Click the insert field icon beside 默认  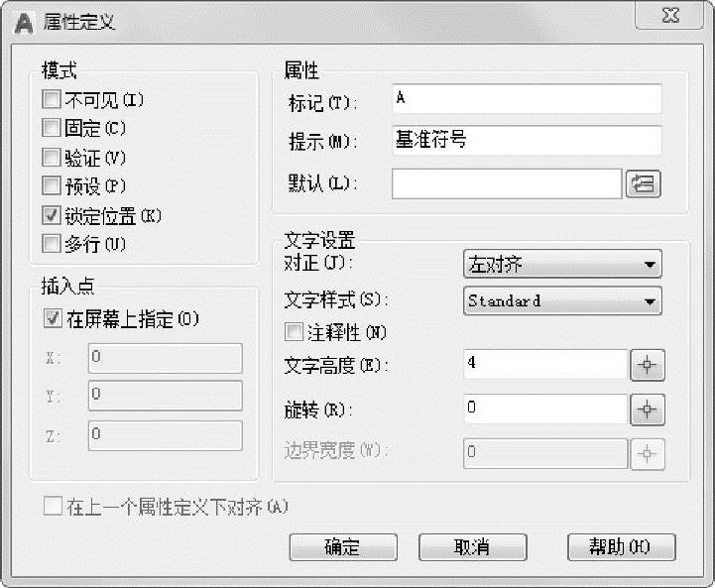pos(643,183)
